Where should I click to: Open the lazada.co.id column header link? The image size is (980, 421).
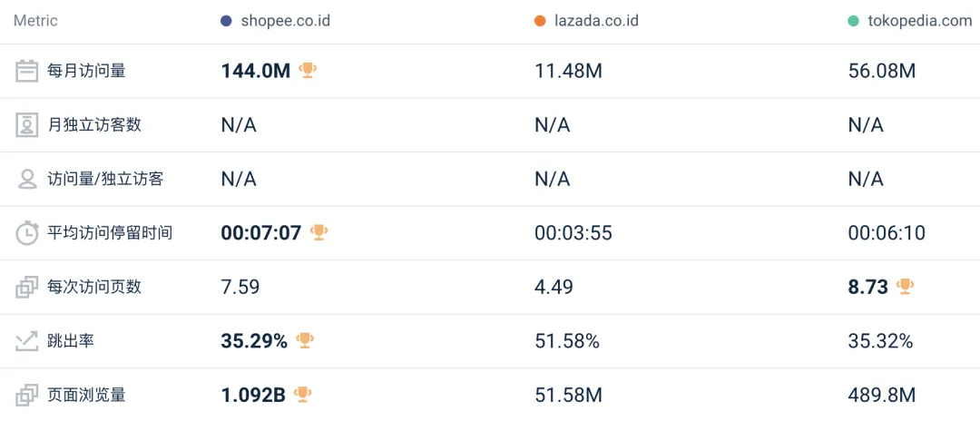pyautogui.click(x=596, y=21)
